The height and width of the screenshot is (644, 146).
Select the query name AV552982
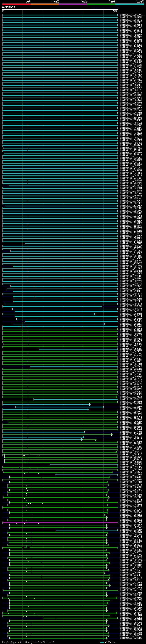8,8
